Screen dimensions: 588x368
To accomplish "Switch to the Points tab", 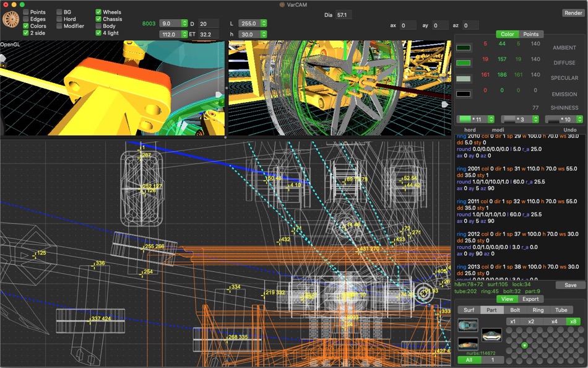I will click(x=531, y=34).
